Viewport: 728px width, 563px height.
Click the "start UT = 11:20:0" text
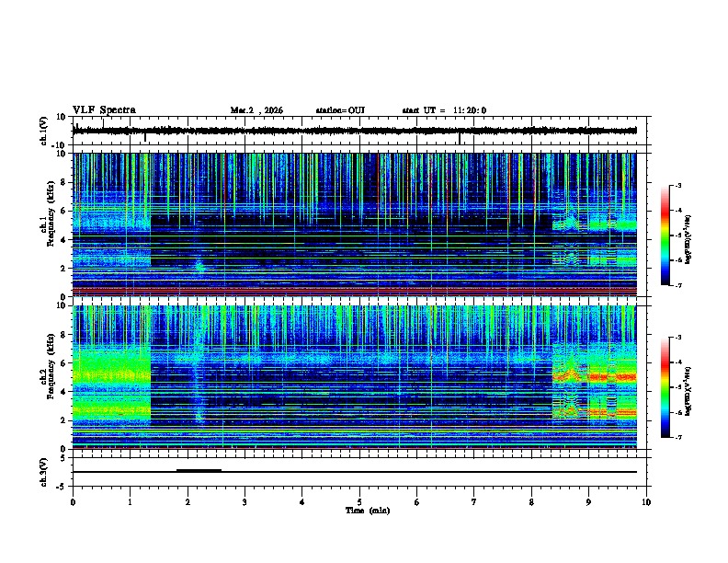[444, 110]
